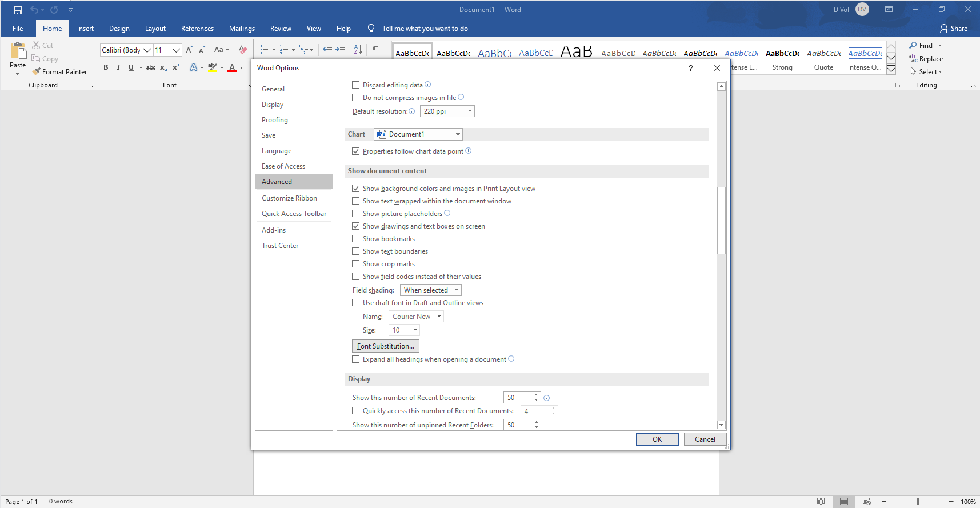Toggle Italic formatting in the ribbon
Image resolution: width=980 pixels, height=508 pixels.
118,67
